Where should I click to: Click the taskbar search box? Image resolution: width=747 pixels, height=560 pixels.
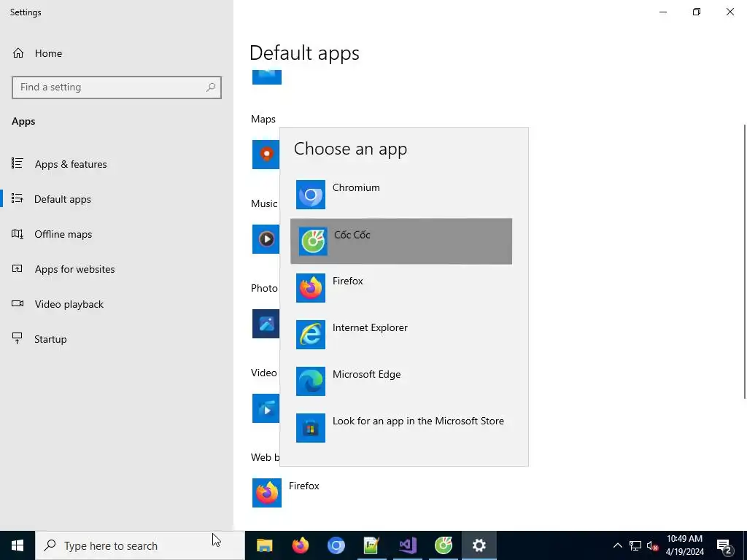pos(140,545)
